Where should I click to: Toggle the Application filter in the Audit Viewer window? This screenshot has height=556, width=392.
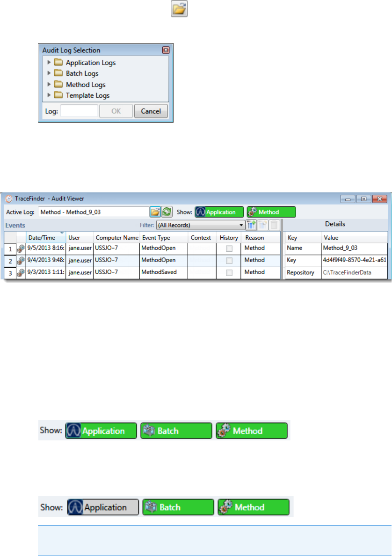(219, 212)
